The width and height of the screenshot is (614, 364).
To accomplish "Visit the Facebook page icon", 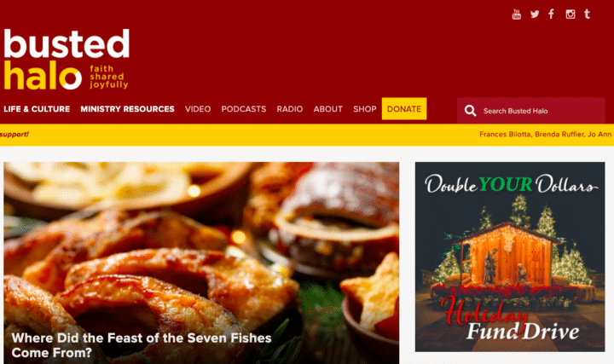I will point(552,14).
